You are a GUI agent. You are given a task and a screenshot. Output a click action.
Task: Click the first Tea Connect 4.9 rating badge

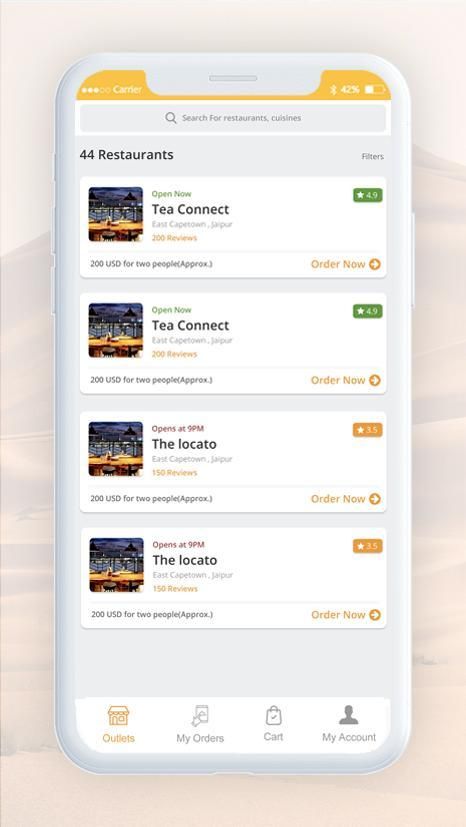pyautogui.click(x=367, y=195)
